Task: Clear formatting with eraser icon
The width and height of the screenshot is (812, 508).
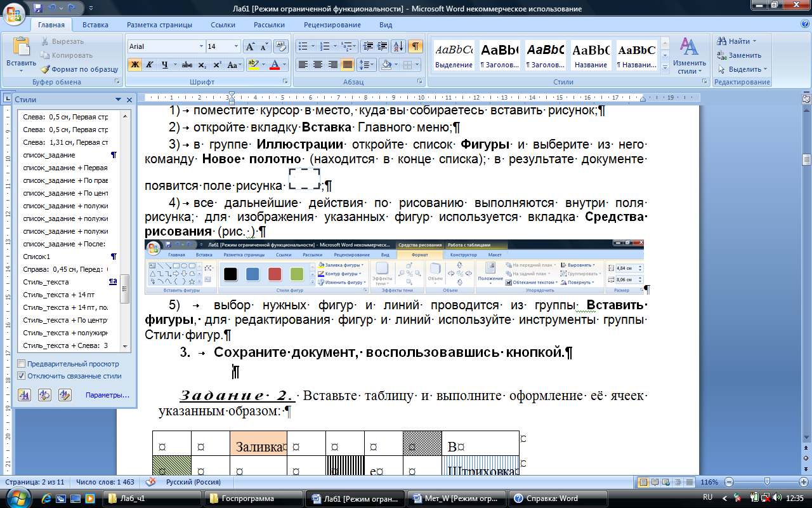Action: click(x=282, y=46)
